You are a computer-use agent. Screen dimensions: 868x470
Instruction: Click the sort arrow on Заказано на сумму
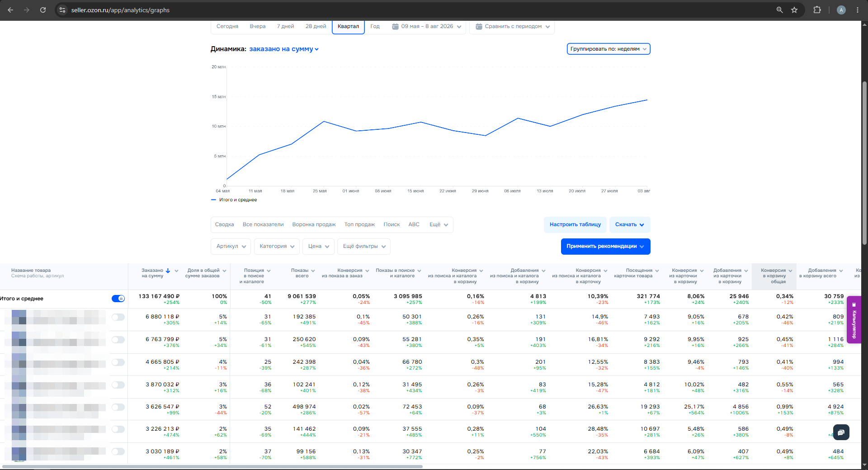[x=168, y=271]
